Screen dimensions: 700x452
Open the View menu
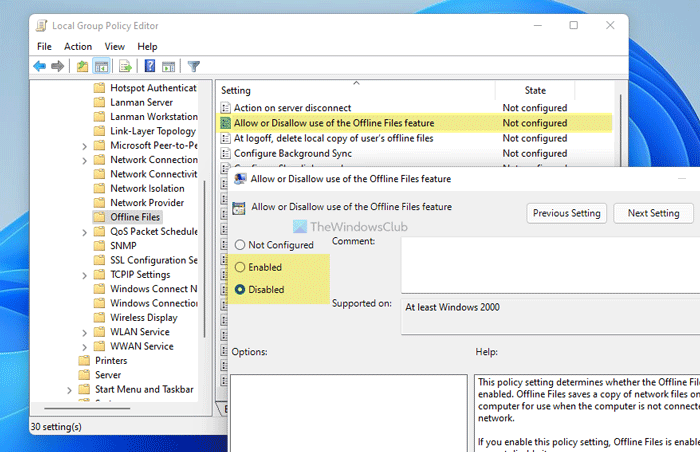(x=115, y=46)
